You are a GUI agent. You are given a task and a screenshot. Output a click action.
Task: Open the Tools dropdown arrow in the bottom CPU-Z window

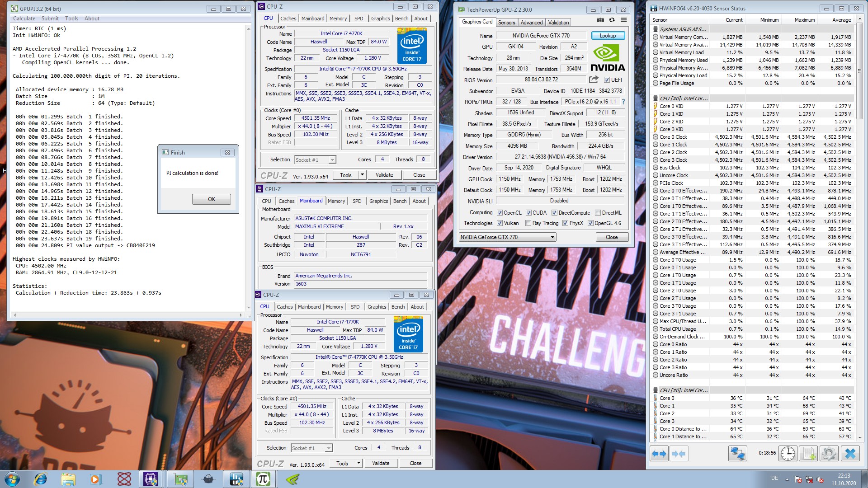pos(359,463)
